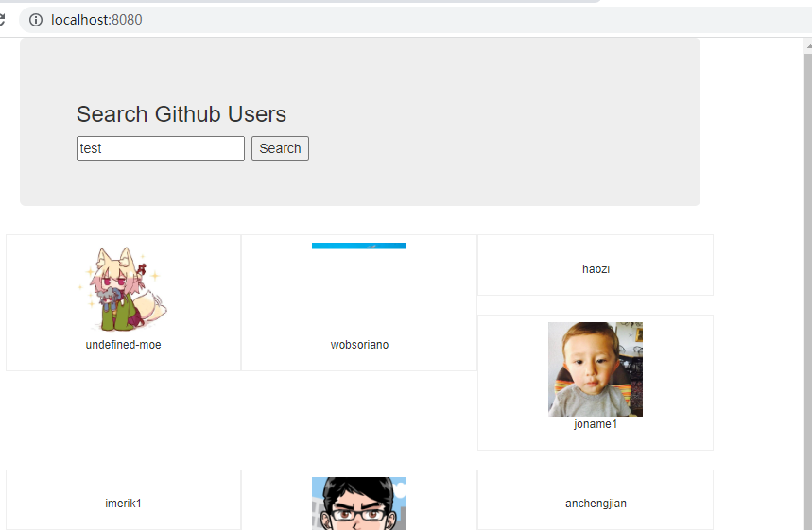
Task: Open the site information icon beside localhost
Action: pos(36,20)
